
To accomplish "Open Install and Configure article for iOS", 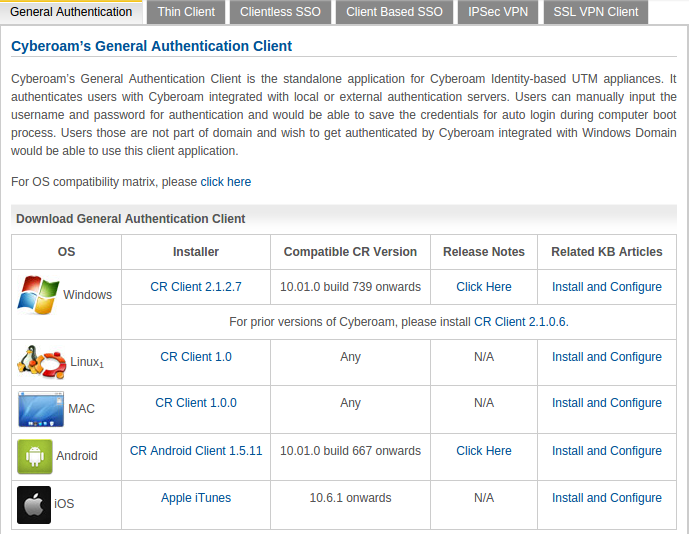I will click(x=607, y=498).
